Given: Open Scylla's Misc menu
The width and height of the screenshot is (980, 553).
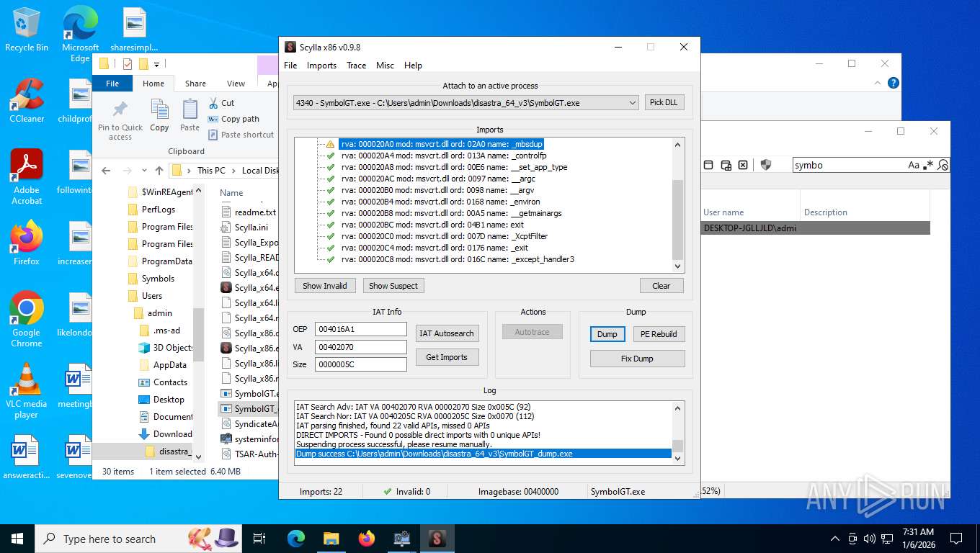Looking at the screenshot, I should click(x=385, y=65).
